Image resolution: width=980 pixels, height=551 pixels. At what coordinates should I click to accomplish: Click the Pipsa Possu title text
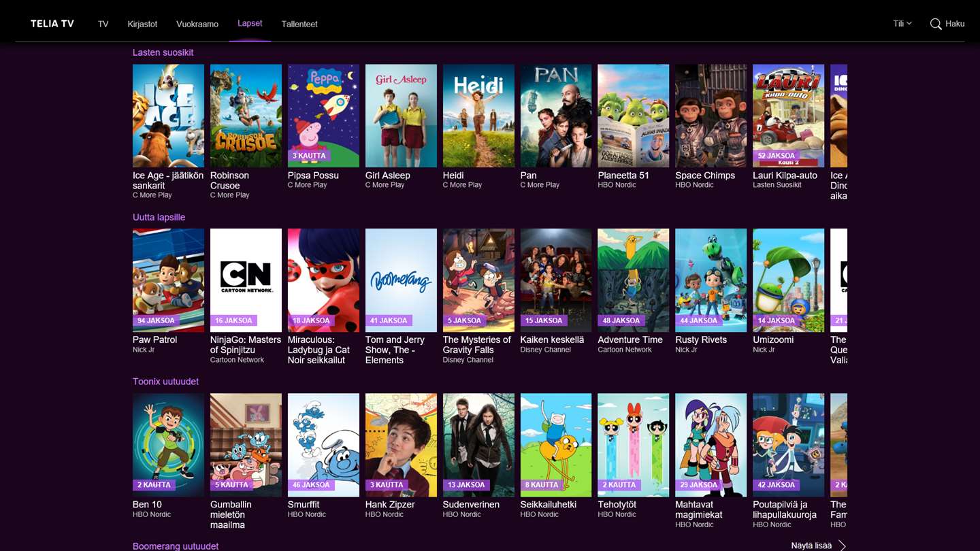pyautogui.click(x=313, y=176)
